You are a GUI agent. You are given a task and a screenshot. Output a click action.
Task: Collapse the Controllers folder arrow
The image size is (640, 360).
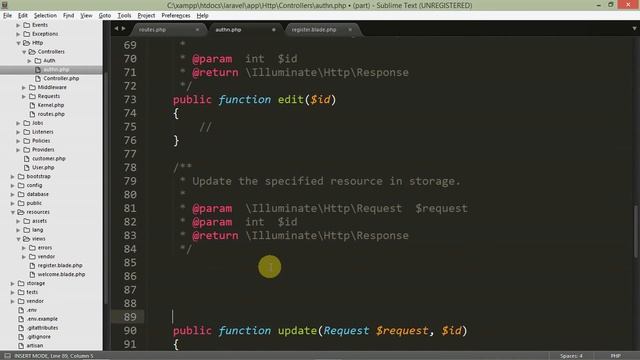point(24,52)
